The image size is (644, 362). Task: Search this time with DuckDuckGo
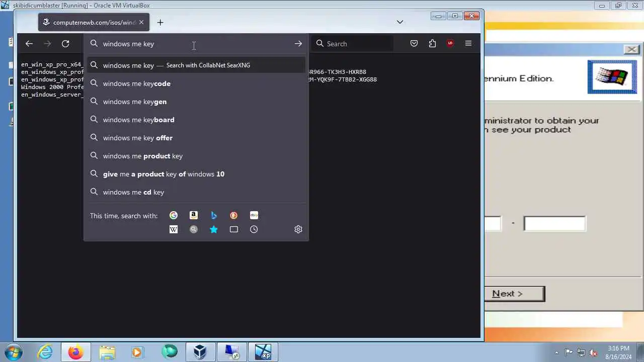coord(234,215)
